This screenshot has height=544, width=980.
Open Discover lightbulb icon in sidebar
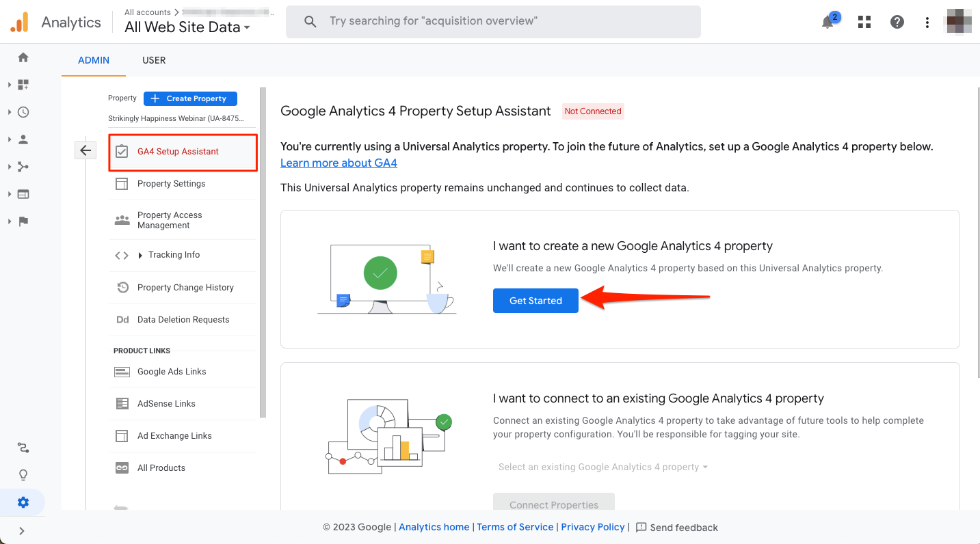tap(23, 475)
